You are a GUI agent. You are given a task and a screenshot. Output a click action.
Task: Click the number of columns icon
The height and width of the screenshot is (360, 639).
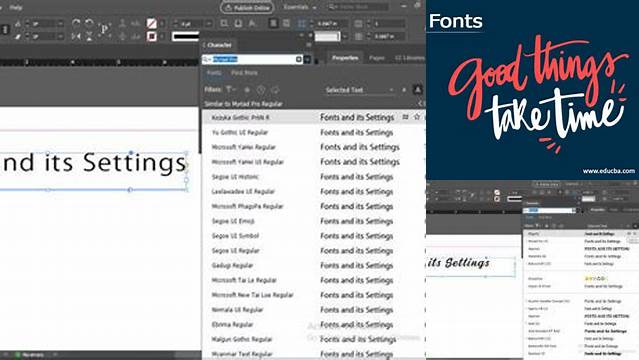358,24
